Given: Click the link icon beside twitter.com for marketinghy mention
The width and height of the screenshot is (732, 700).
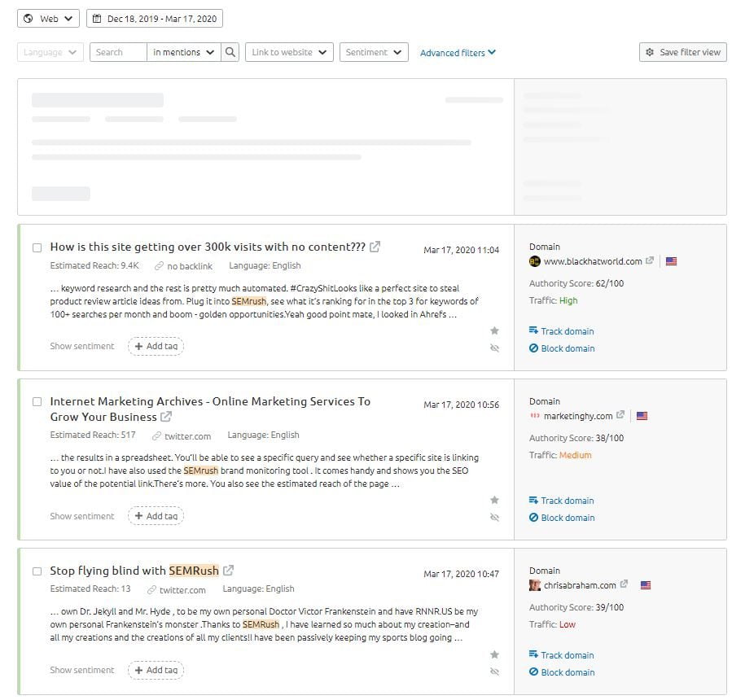Looking at the screenshot, I should (x=156, y=436).
